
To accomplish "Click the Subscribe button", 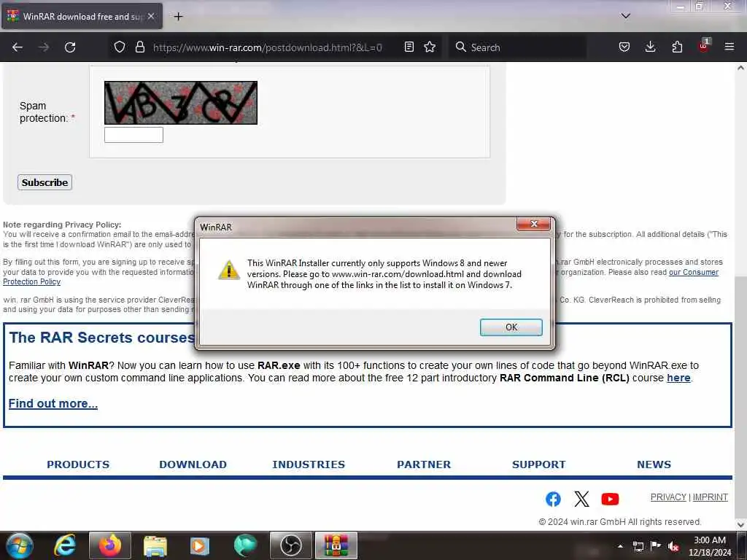I will [x=44, y=182].
